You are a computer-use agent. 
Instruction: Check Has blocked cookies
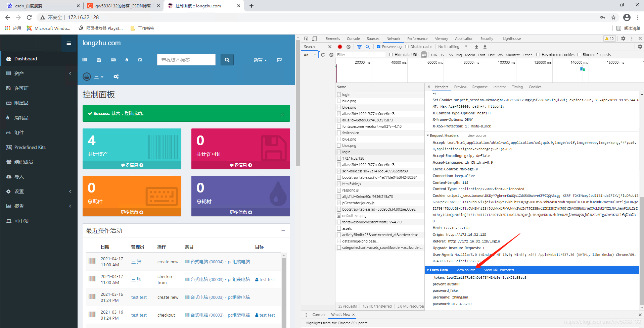[538, 55]
